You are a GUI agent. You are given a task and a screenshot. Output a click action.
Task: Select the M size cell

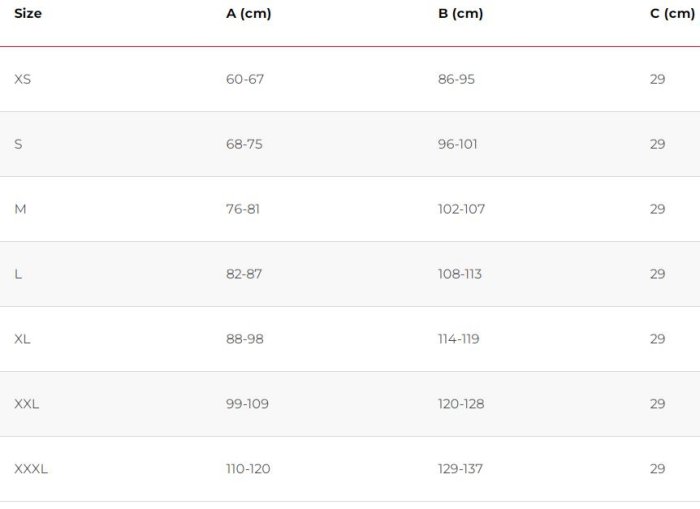point(20,209)
